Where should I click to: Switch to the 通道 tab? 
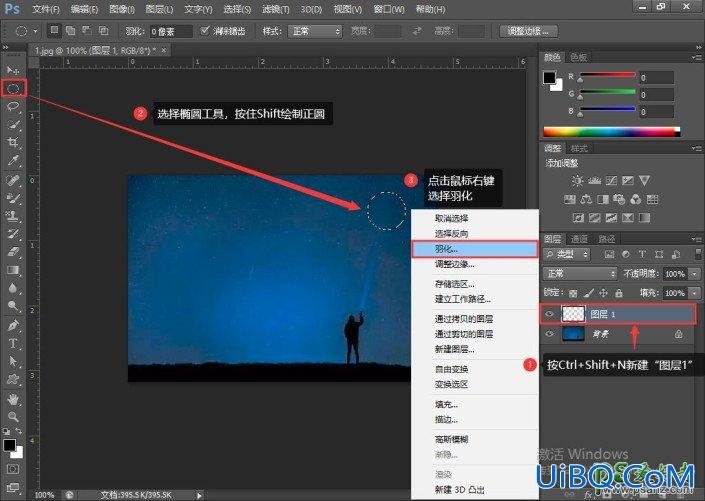point(579,239)
